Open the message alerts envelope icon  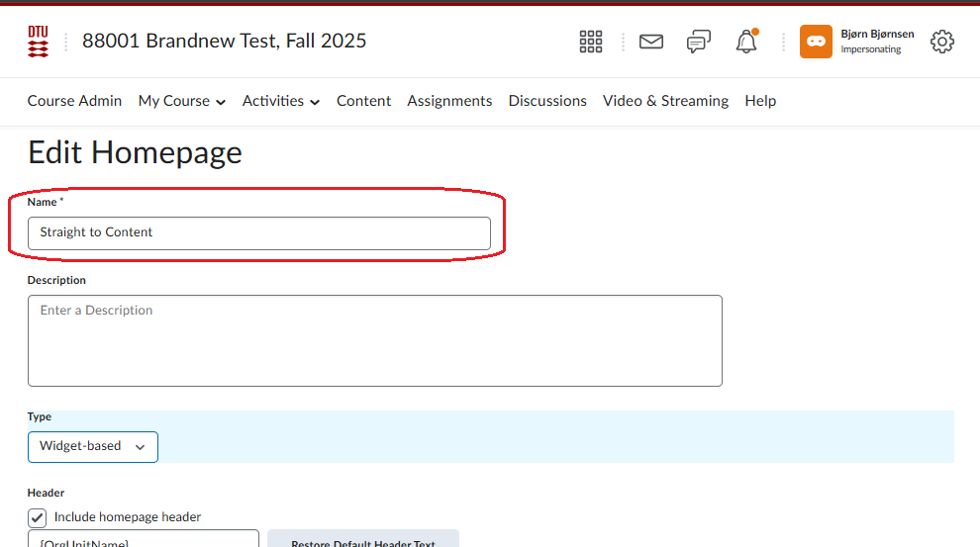[650, 42]
